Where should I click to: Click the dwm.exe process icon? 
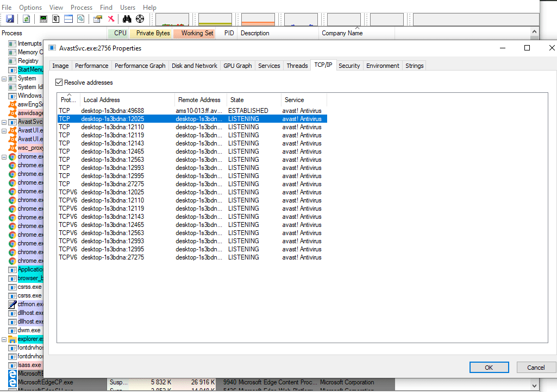[12, 330]
